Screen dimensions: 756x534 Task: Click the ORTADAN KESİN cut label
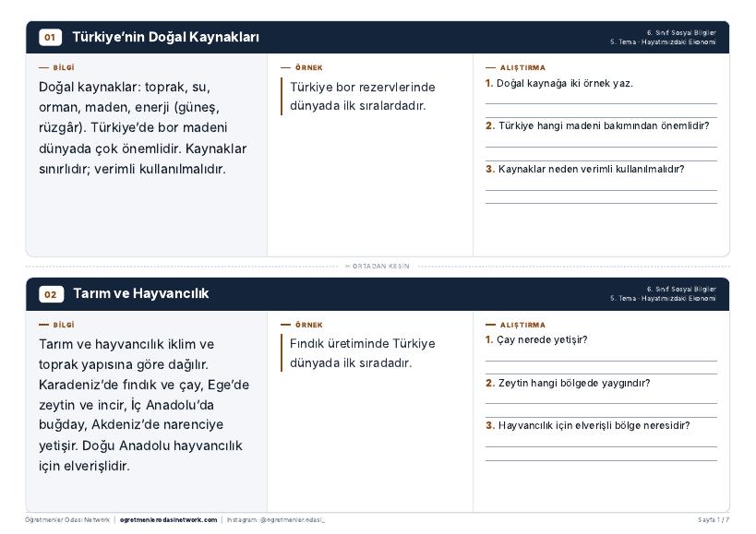pyautogui.click(x=378, y=267)
